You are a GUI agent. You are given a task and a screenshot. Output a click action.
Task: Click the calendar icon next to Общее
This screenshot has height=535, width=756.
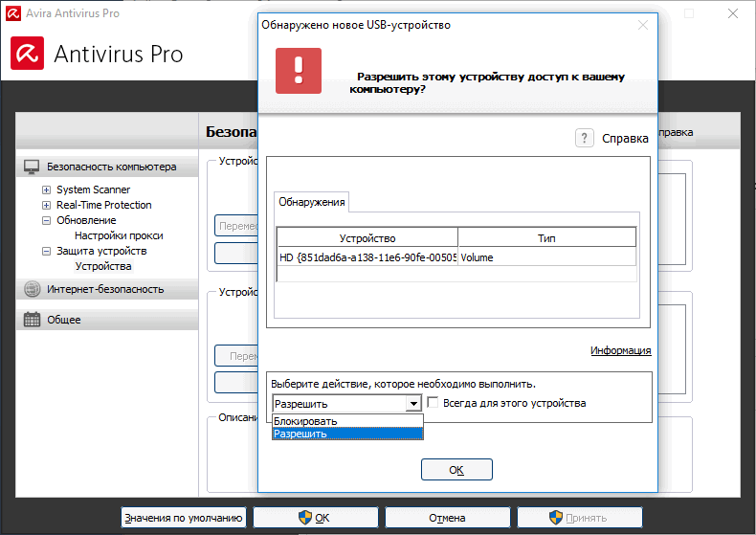point(32,320)
